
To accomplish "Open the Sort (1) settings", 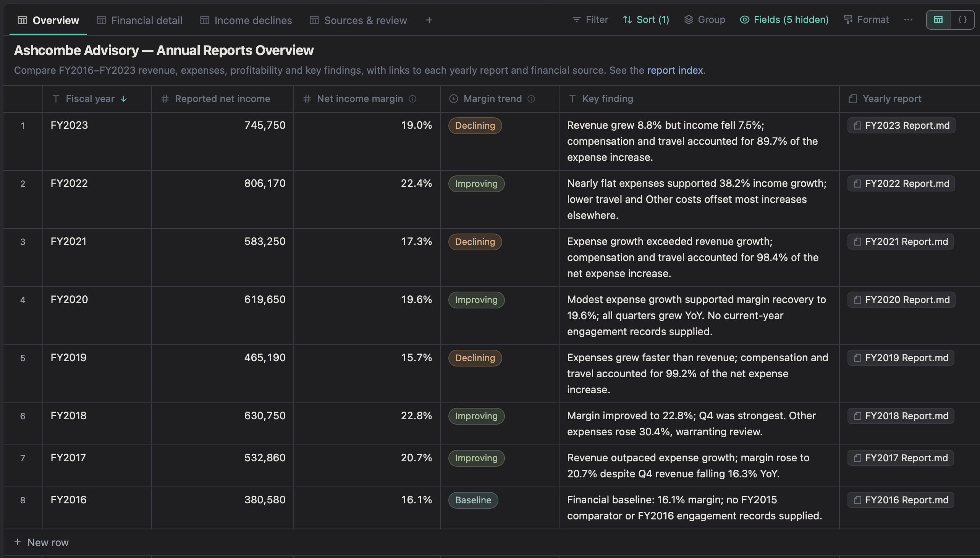I will tap(646, 19).
